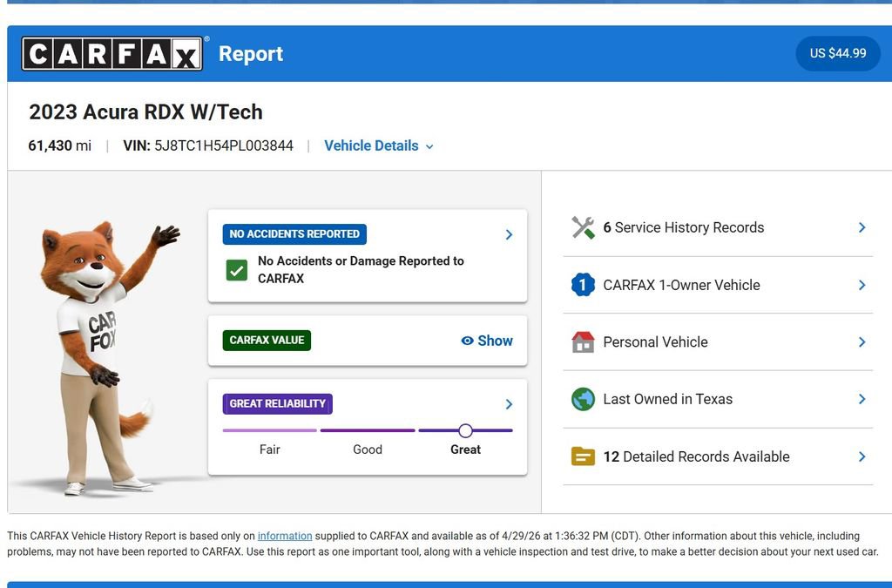Screen dimensions: 892x588
Task: Open chevron for Personal Vehicle row
Action: tap(862, 341)
